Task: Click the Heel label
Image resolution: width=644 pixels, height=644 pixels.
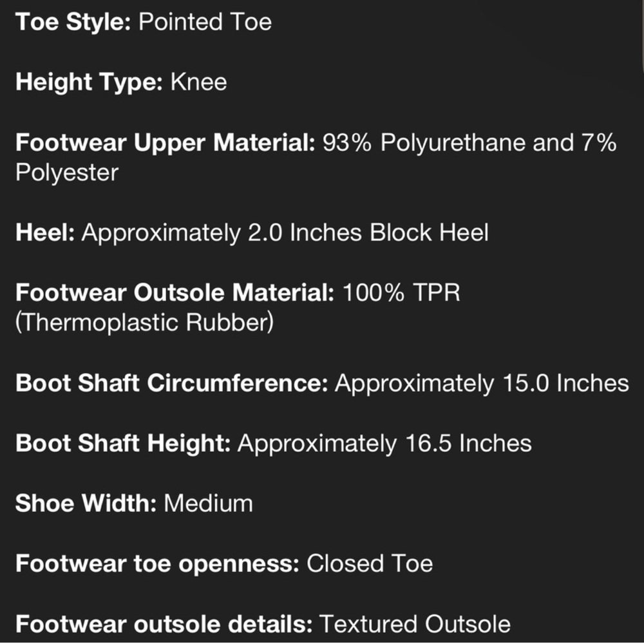Action: click(45, 232)
